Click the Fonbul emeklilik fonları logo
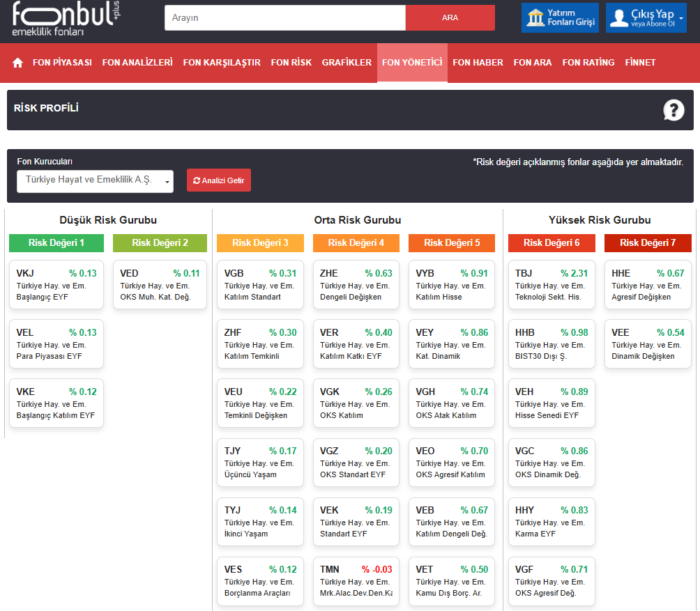Image resolution: width=700 pixels, height=611 pixels. [66, 19]
